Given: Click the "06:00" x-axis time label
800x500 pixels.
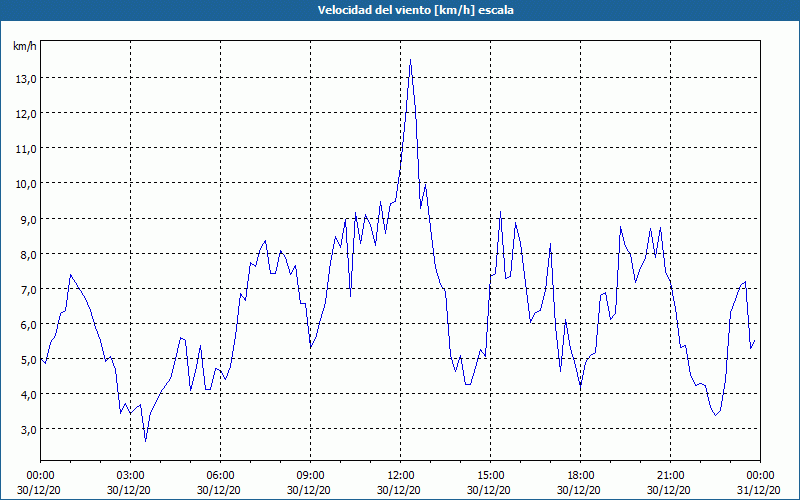Looking at the screenshot, I should coord(220,476).
